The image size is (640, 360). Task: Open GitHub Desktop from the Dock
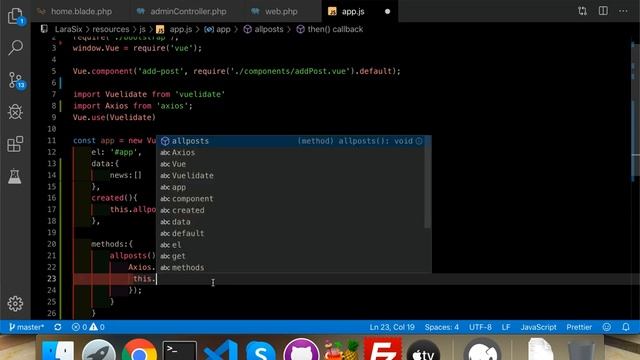(301, 350)
